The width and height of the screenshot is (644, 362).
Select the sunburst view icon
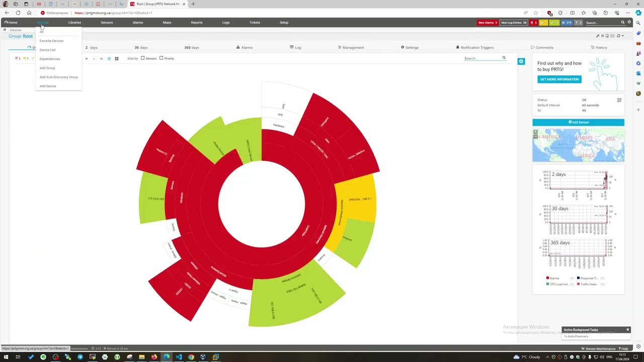109,59
